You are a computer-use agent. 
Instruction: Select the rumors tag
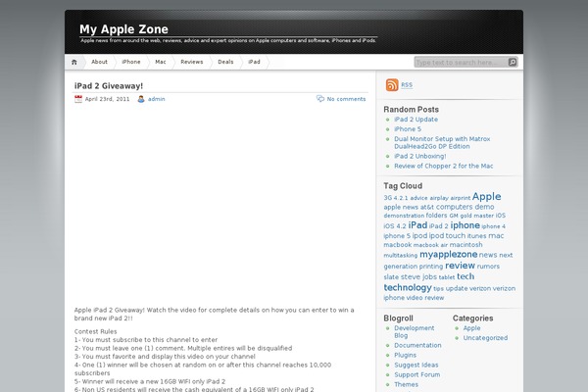pos(488,267)
